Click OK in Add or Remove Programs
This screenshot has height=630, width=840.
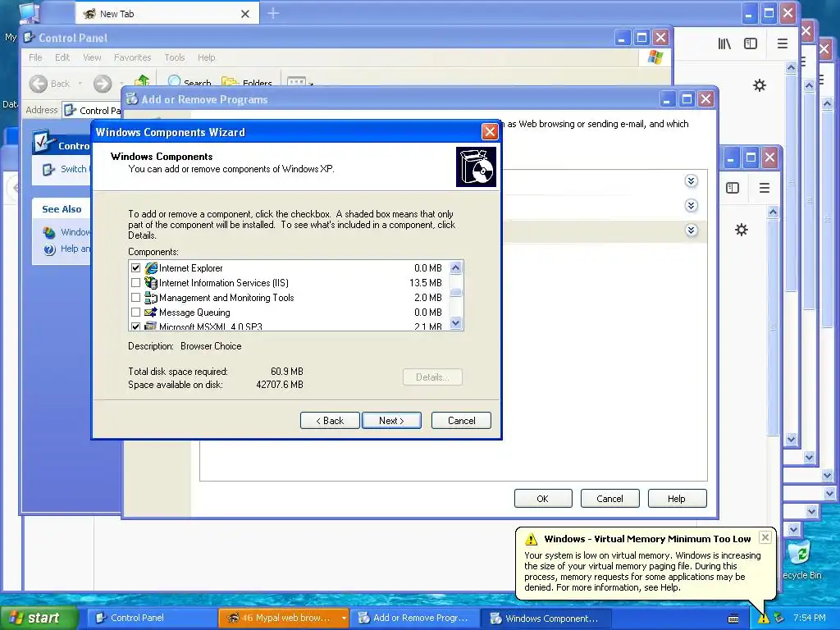[x=543, y=499]
